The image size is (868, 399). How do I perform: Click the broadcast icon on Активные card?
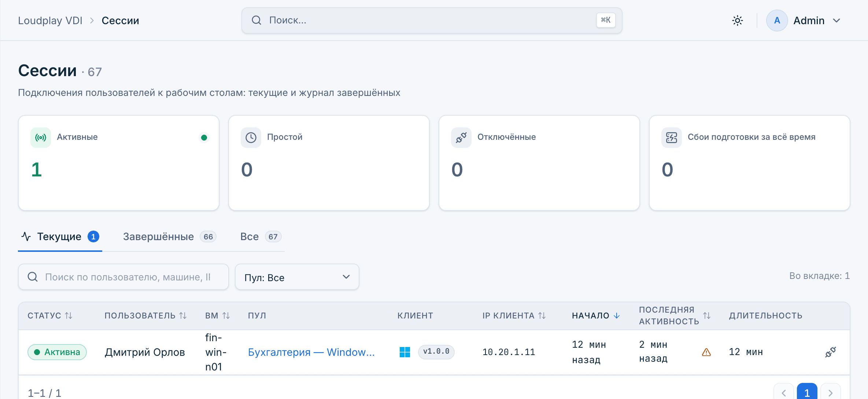[41, 138]
